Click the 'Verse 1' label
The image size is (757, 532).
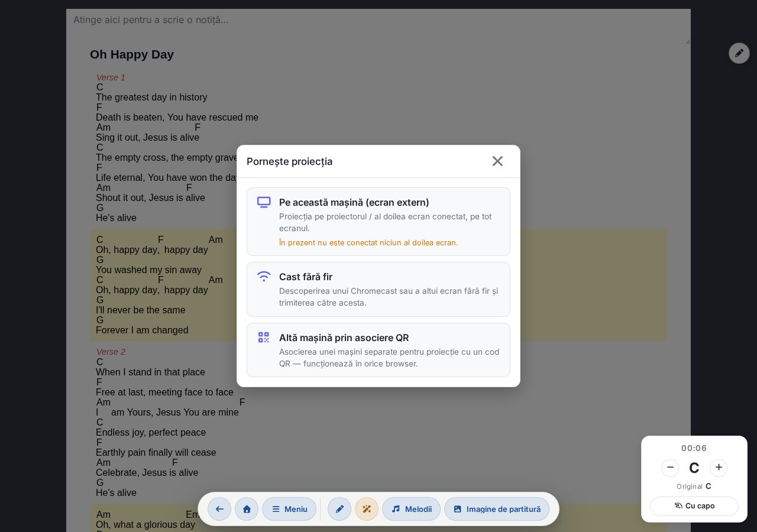(x=111, y=77)
